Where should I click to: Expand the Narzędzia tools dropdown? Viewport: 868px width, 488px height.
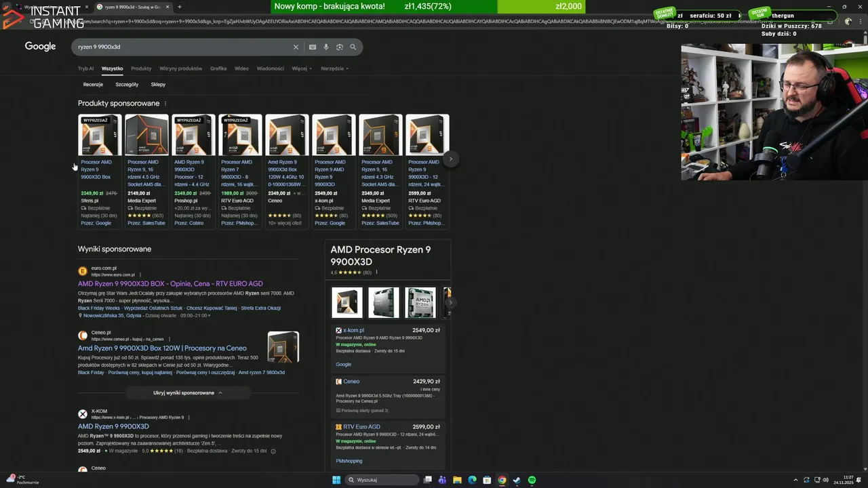335,68
